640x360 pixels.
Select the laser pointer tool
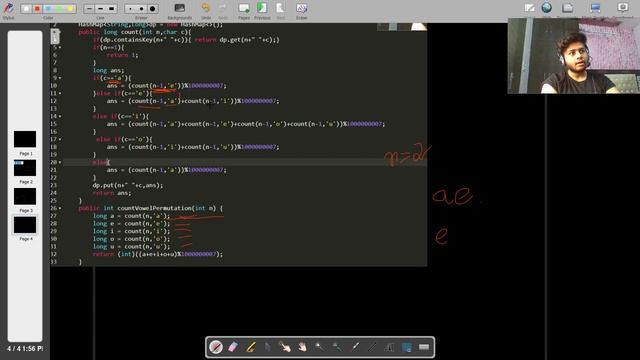pyautogui.click(x=355, y=347)
